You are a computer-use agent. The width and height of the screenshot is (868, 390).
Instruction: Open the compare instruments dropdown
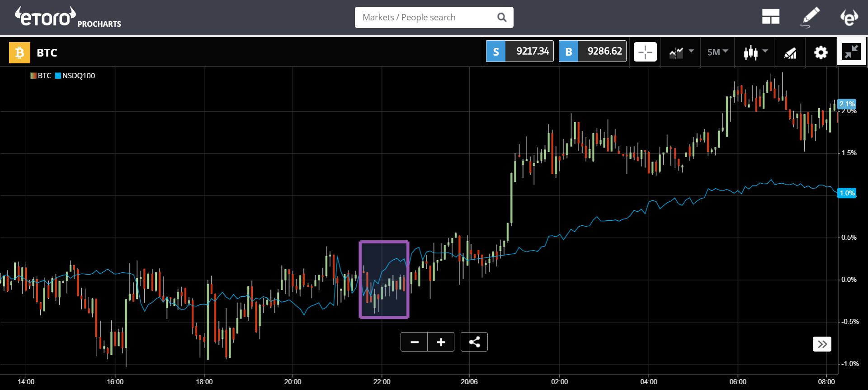(681, 52)
